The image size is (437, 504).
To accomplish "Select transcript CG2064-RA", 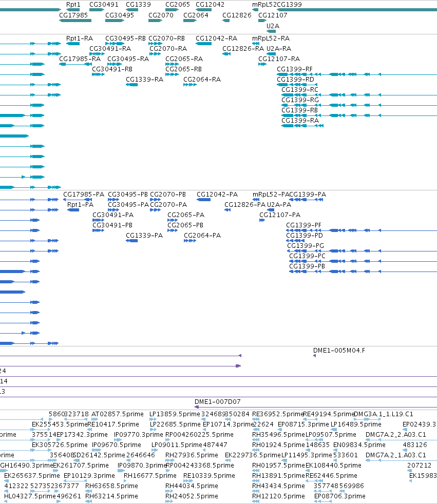I will (190, 85).
